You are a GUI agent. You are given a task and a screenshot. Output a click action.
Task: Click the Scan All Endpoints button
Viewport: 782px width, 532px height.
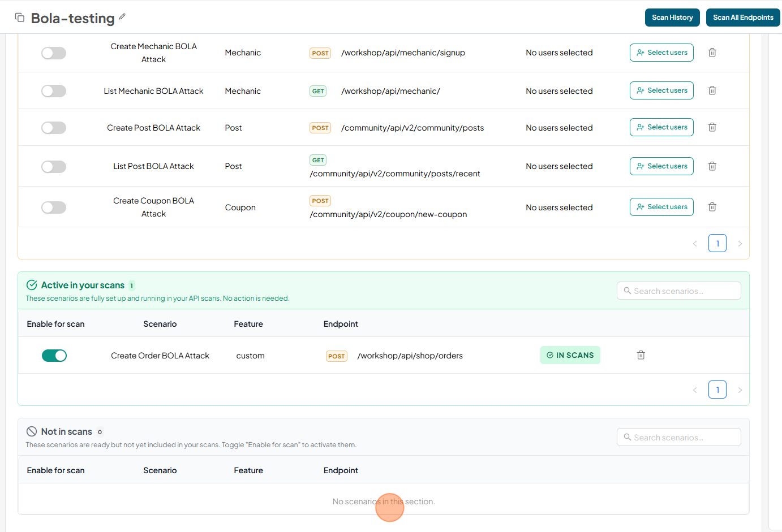tap(742, 18)
